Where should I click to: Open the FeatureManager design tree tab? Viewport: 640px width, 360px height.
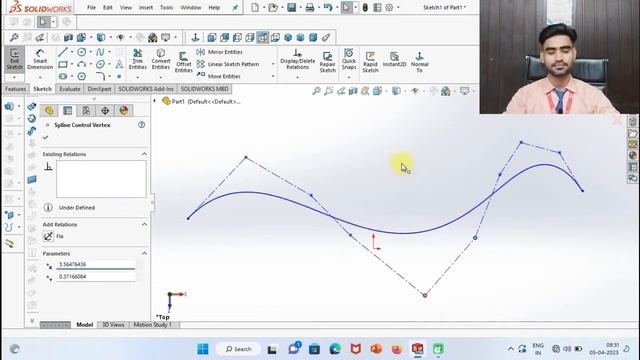coord(49,111)
